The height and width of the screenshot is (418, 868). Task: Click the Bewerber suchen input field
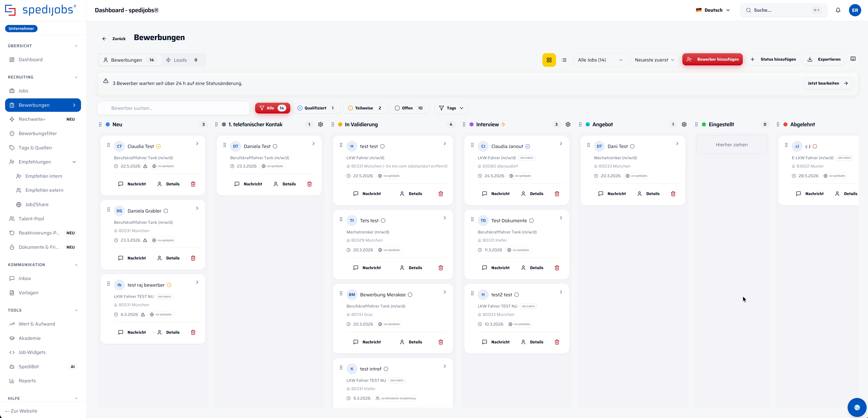coord(174,108)
